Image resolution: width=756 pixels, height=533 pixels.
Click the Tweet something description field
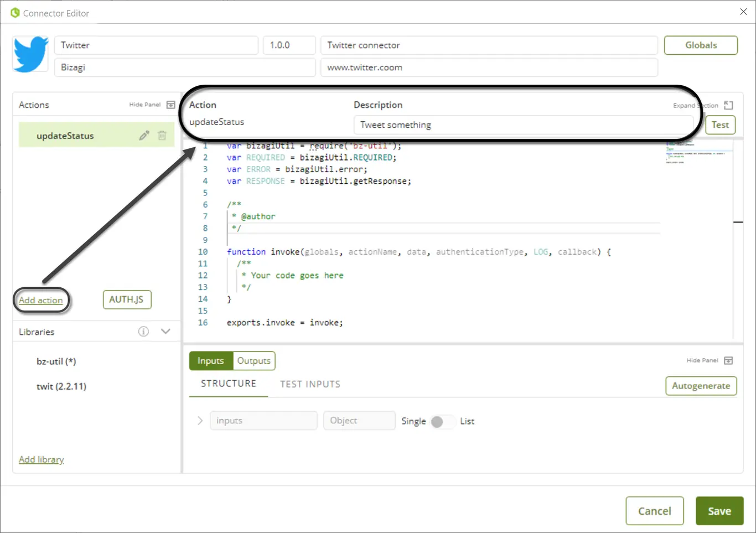pos(524,125)
